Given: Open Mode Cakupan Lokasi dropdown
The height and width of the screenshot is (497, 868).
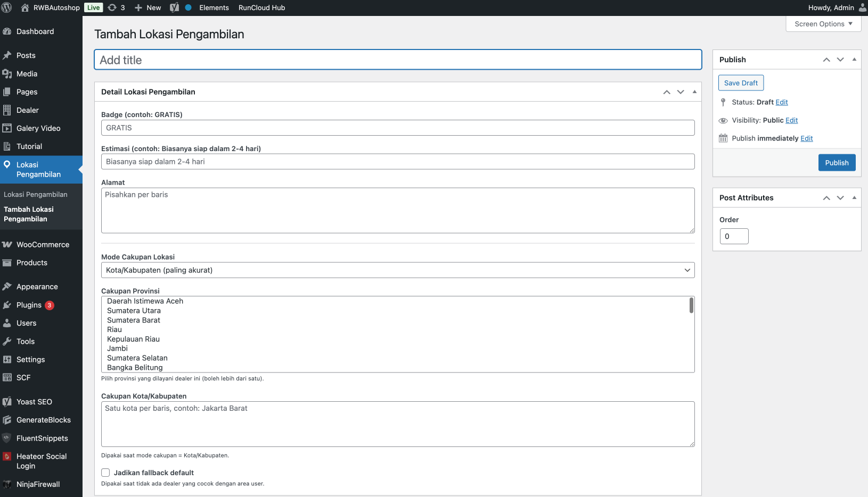Looking at the screenshot, I should [x=397, y=270].
